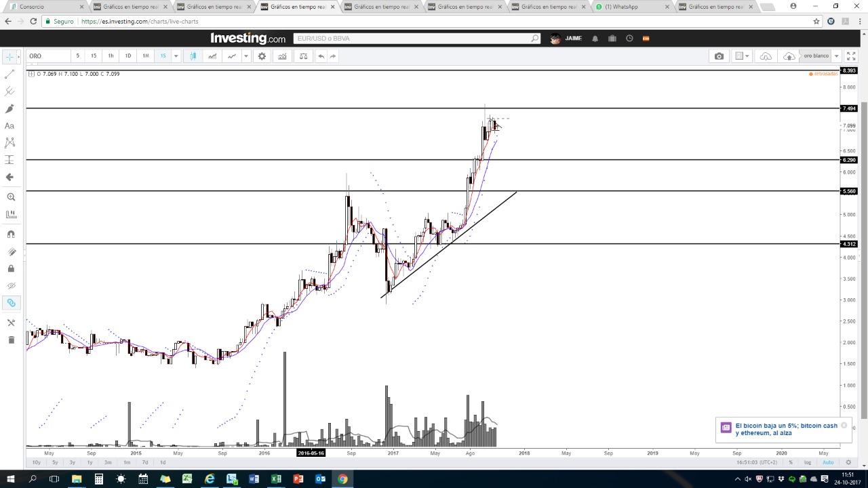The width and height of the screenshot is (868, 488).
Task: Take a chart snapshot with camera
Action: coord(719,56)
